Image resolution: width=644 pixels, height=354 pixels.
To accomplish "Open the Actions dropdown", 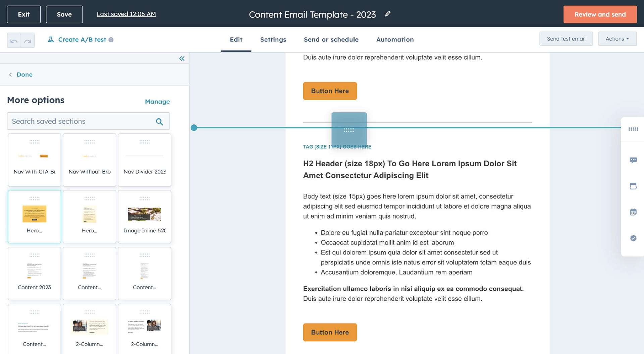I will coord(617,39).
